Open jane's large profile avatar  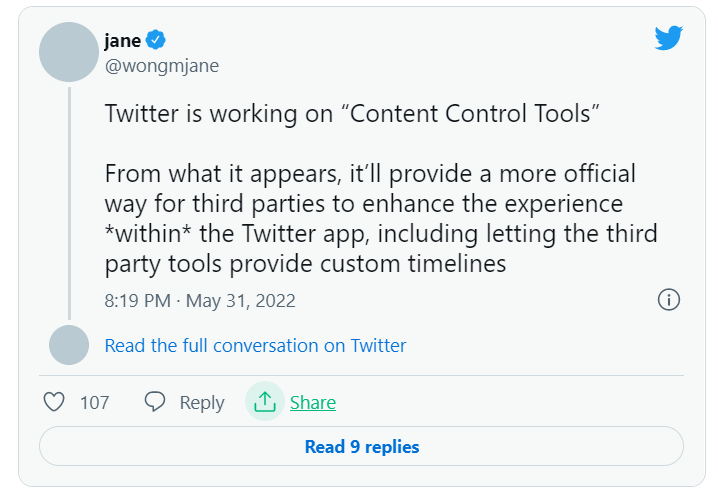(x=68, y=52)
